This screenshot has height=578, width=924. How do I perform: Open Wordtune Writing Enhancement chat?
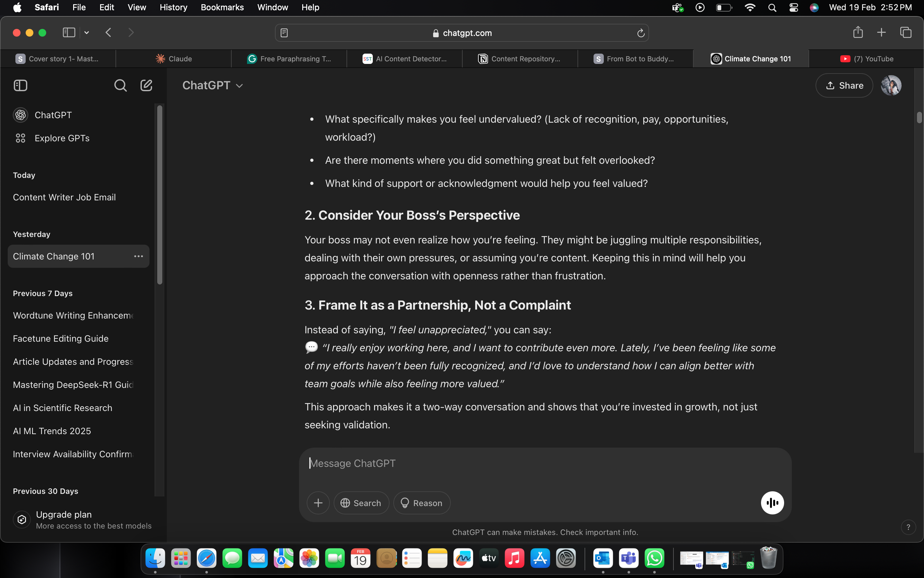click(78, 315)
